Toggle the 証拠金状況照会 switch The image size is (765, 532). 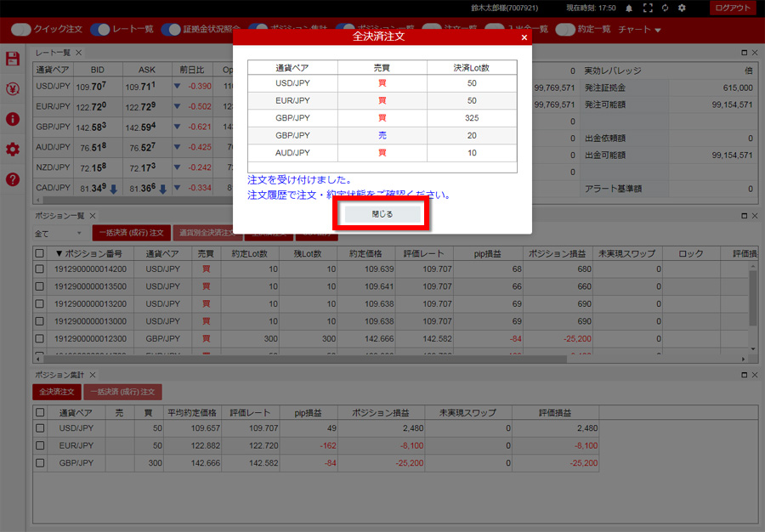point(171,30)
